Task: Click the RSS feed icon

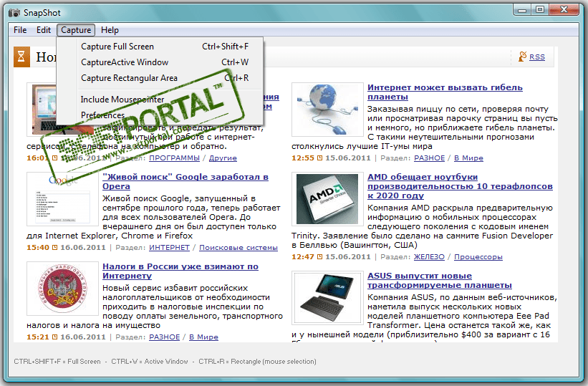Action: click(x=522, y=57)
